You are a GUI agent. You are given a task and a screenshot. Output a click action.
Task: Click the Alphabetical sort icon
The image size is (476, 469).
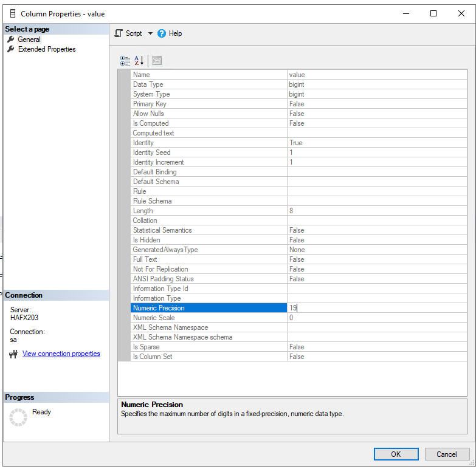pos(139,61)
